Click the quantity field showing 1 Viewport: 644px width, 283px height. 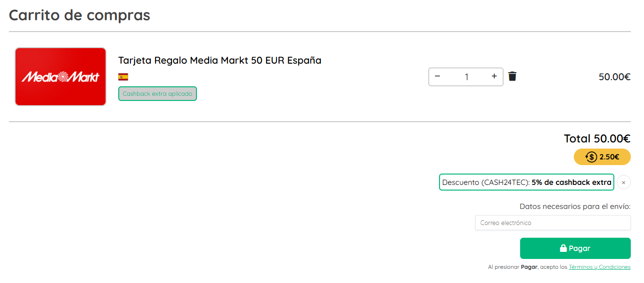point(466,77)
